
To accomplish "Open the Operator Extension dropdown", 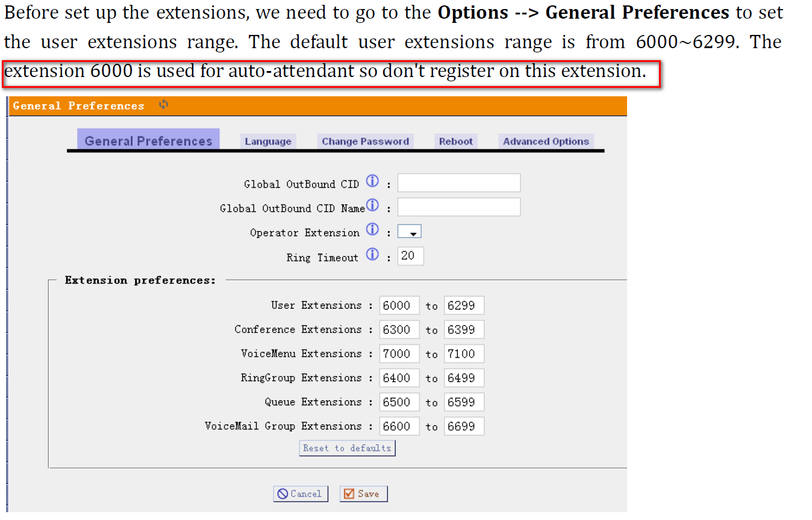I will (x=410, y=232).
